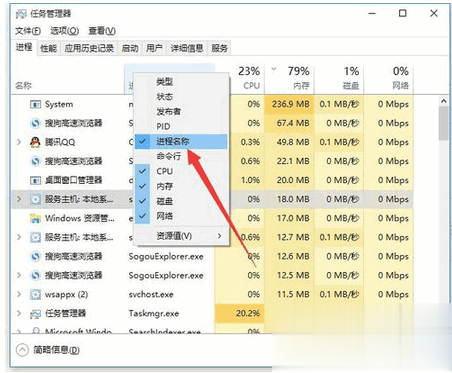Click the System process icon

pos(35,104)
